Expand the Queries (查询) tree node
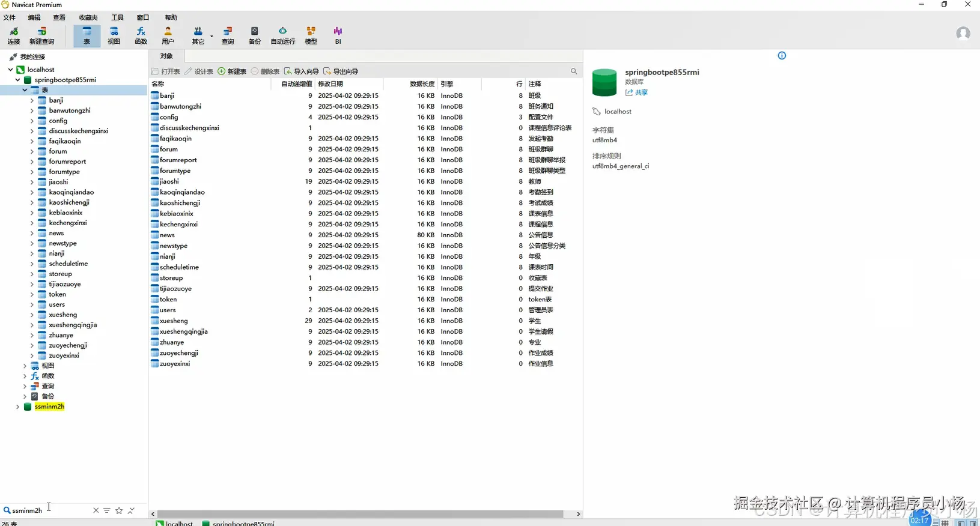 tap(25, 386)
